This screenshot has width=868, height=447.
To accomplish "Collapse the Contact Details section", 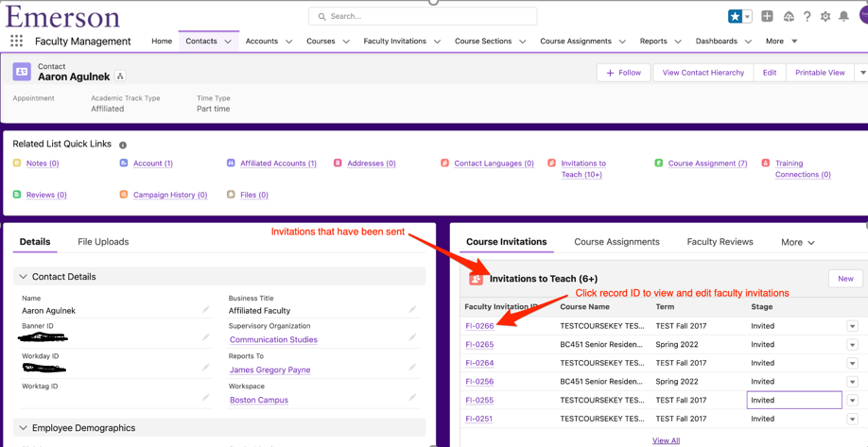I will (24, 277).
